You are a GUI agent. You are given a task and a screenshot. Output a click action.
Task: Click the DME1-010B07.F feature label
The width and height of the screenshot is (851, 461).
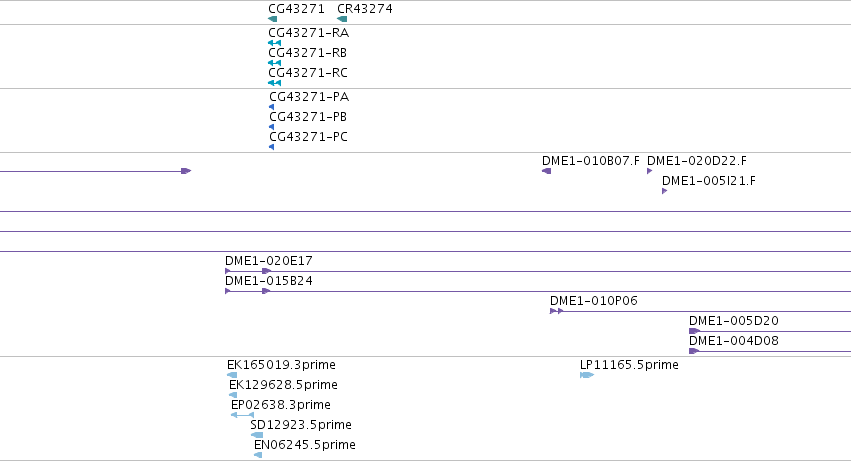click(x=590, y=161)
